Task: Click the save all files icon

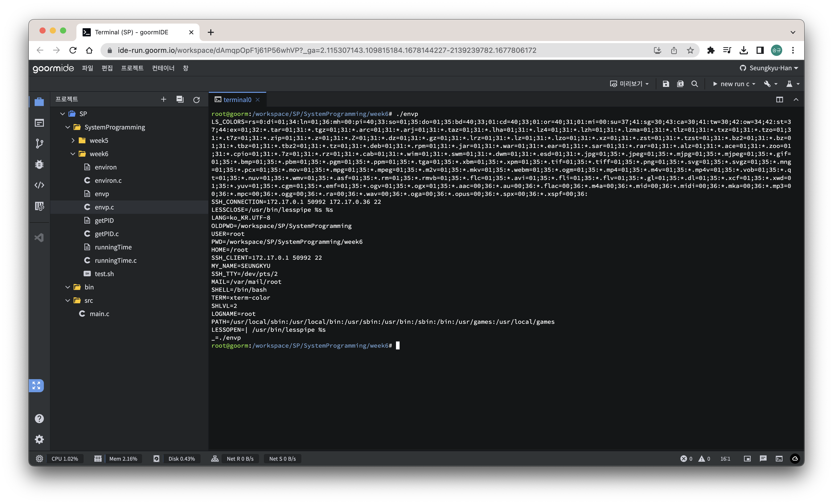Action: coord(680,84)
